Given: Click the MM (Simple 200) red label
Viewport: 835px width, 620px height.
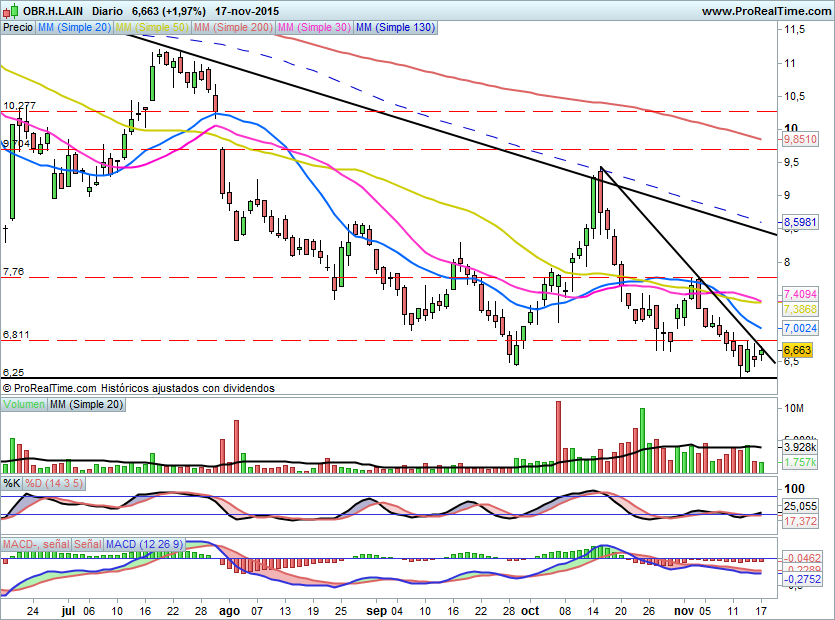Looking at the screenshot, I should [232, 28].
